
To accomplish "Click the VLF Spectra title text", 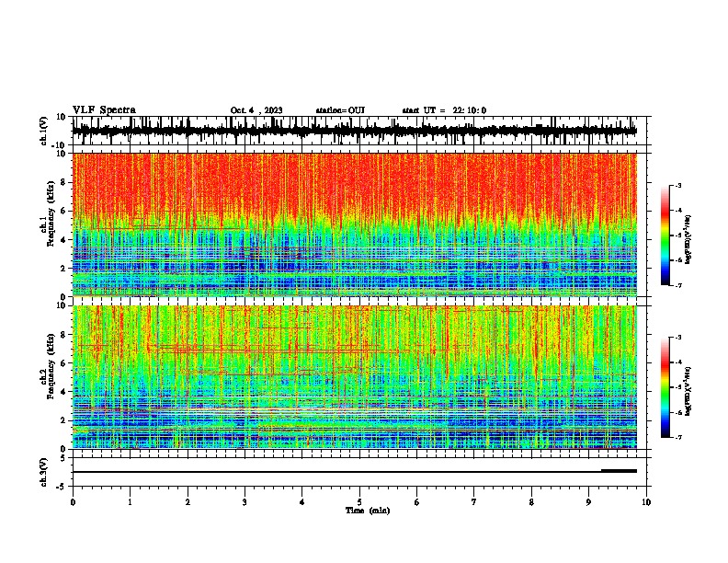I will [x=104, y=110].
